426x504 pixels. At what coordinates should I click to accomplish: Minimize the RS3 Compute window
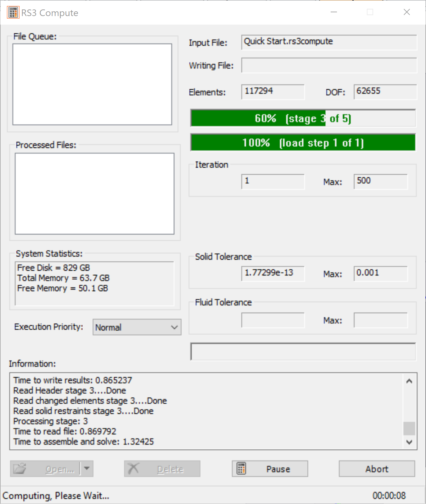click(x=334, y=12)
